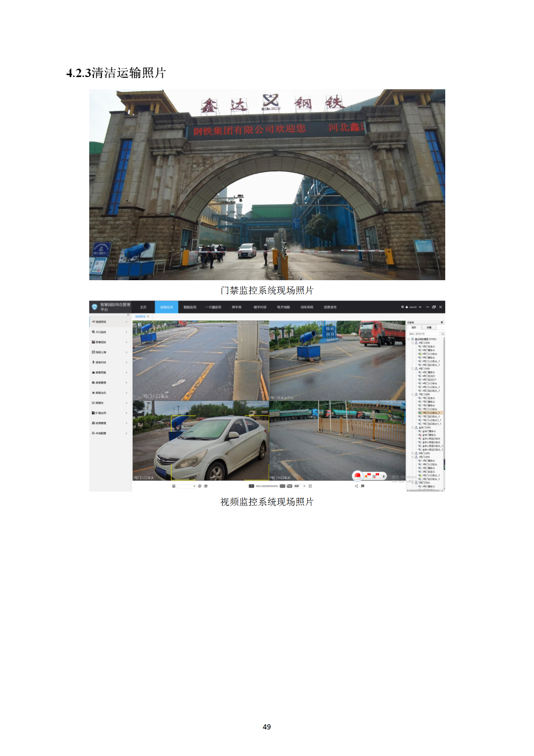
Task: Select the 金丰门 group label in the tree
Action: click(424, 428)
